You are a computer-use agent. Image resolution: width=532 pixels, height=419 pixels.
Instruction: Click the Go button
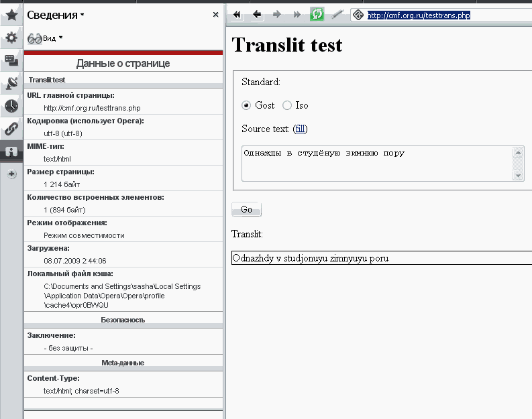[246, 210]
